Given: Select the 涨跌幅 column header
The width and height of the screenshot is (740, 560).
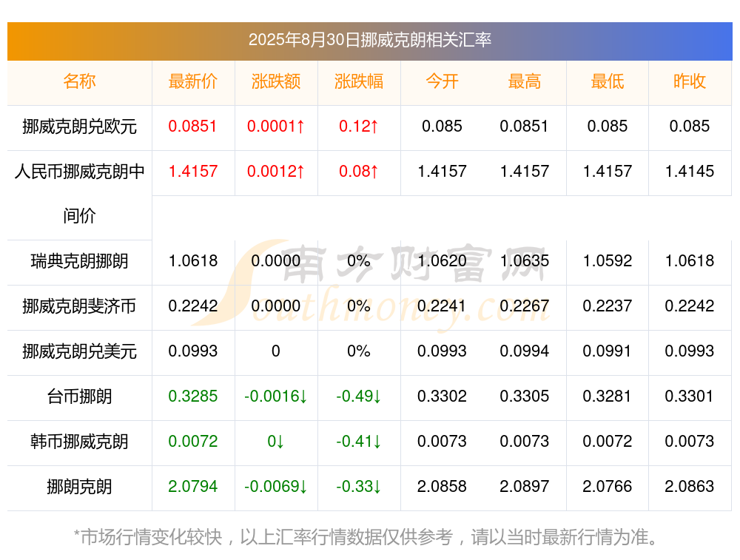Looking at the screenshot, I should coord(359,81).
